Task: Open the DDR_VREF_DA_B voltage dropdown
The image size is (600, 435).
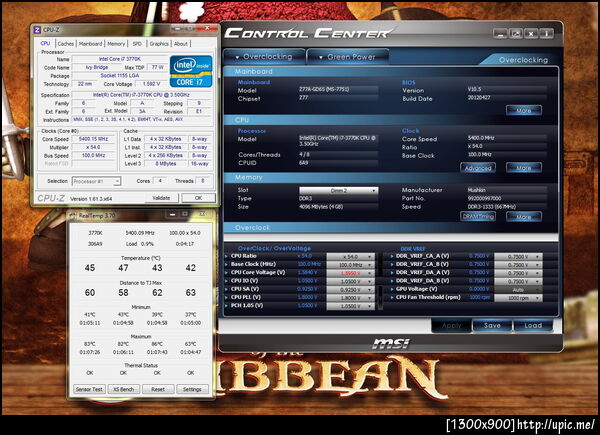Action: point(518,282)
